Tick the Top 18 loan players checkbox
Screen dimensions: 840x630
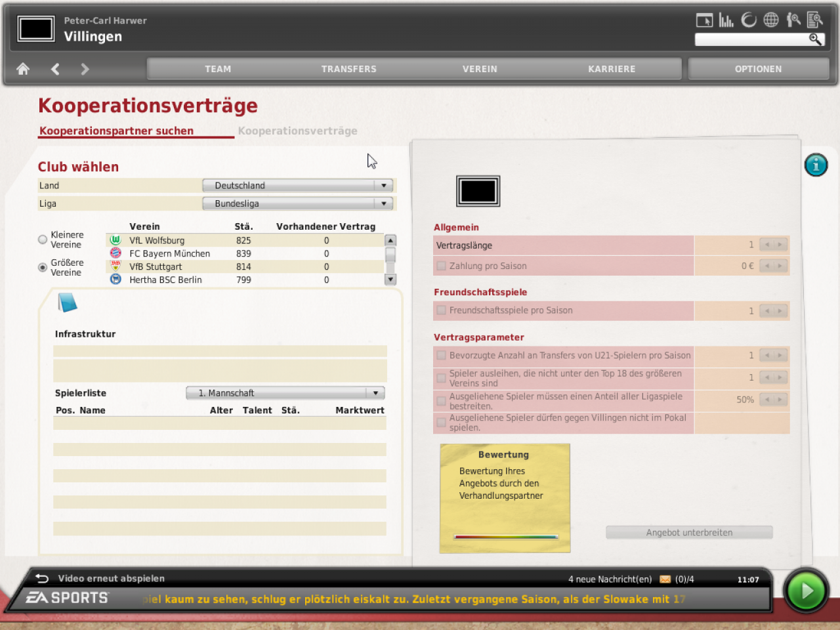(x=442, y=378)
